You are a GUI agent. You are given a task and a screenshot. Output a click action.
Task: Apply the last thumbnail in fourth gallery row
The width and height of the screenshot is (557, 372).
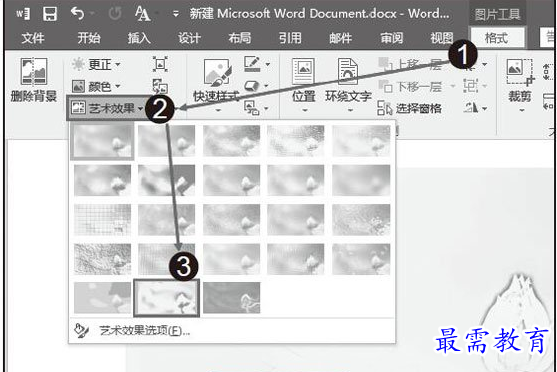[361, 259]
